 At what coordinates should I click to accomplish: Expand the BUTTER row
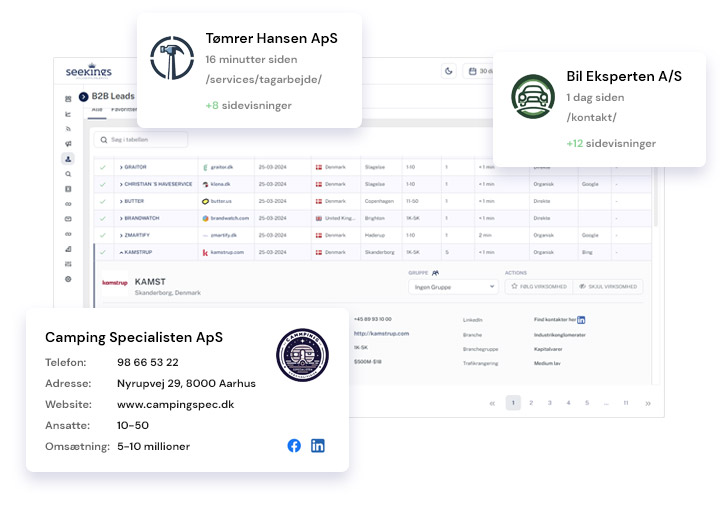pyautogui.click(x=121, y=201)
